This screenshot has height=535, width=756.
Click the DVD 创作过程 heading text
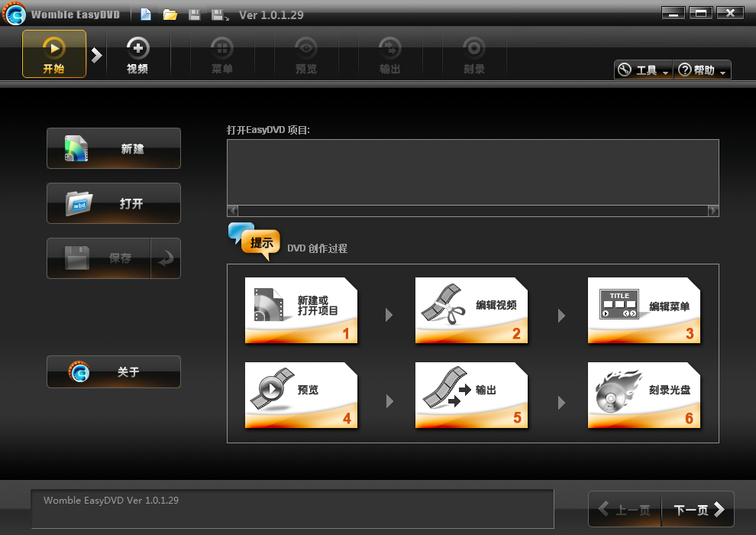point(317,248)
